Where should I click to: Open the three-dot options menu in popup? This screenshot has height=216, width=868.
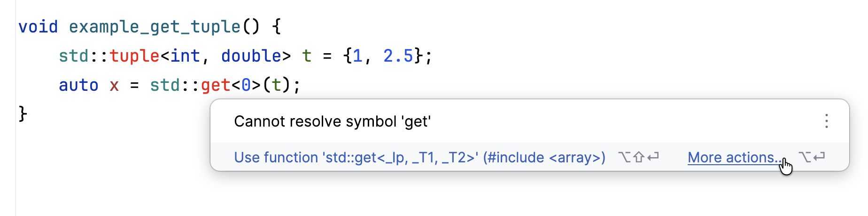tap(826, 121)
